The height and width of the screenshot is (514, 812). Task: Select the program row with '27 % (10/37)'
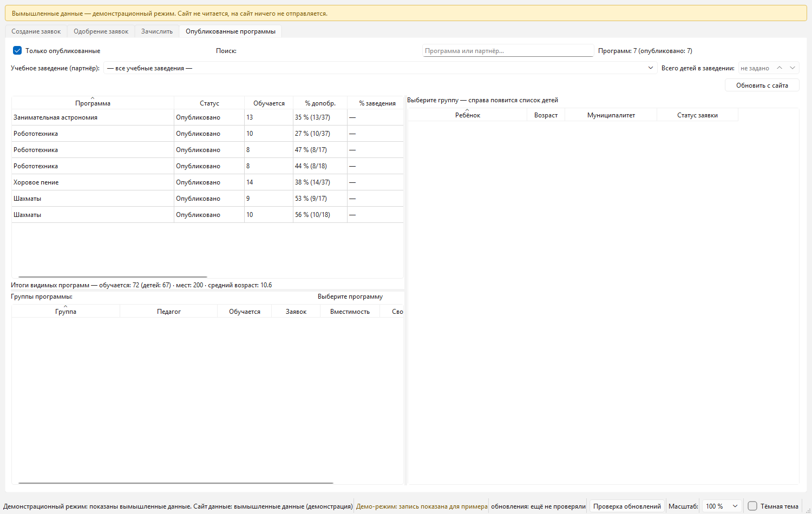point(208,134)
